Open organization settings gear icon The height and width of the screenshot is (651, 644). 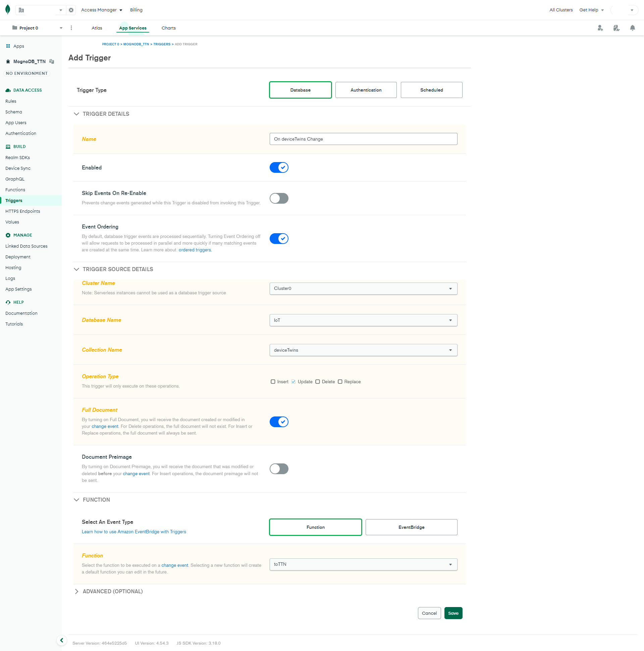[x=71, y=10]
